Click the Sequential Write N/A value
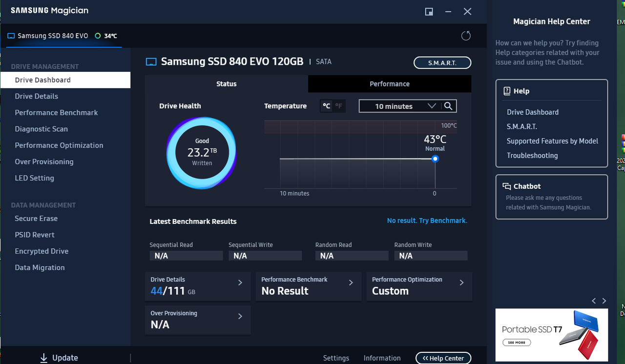 pyautogui.click(x=265, y=256)
